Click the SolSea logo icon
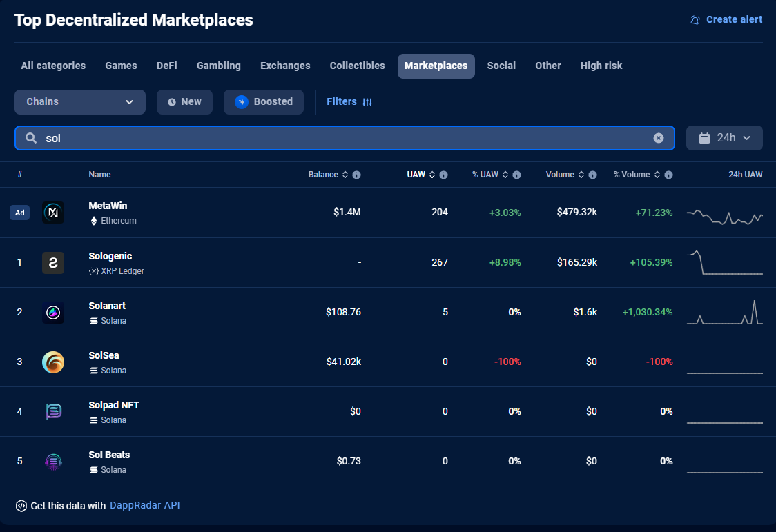776x532 pixels. (x=53, y=362)
